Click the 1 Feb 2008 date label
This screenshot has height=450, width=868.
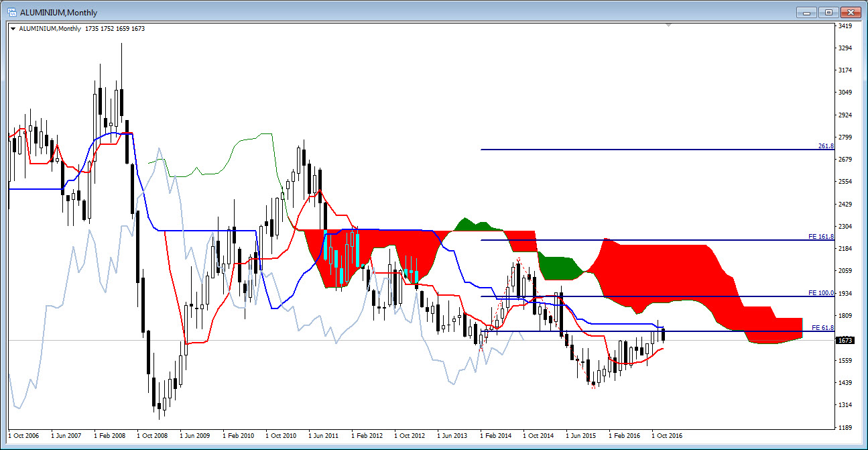(109, 436)
